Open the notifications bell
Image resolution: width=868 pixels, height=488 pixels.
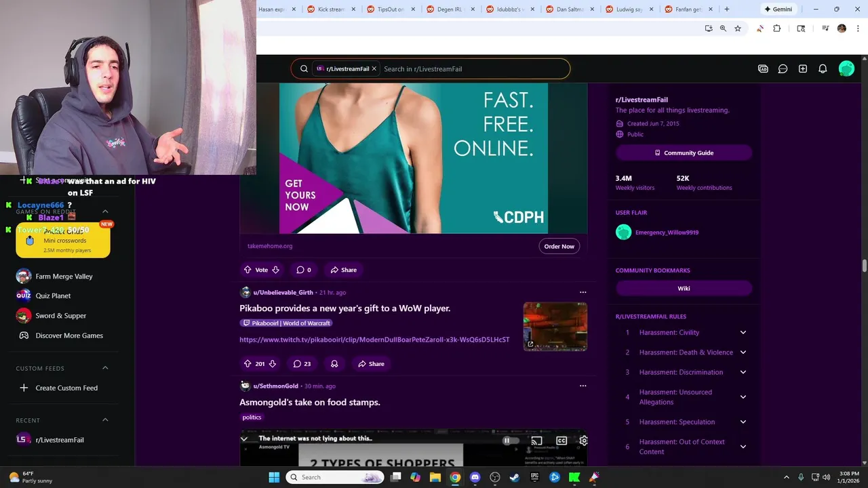pyautogui.click(x=823, y=68)
